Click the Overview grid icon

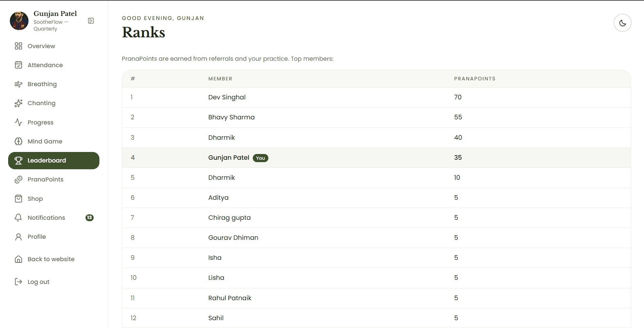click(x=18, y=46)
